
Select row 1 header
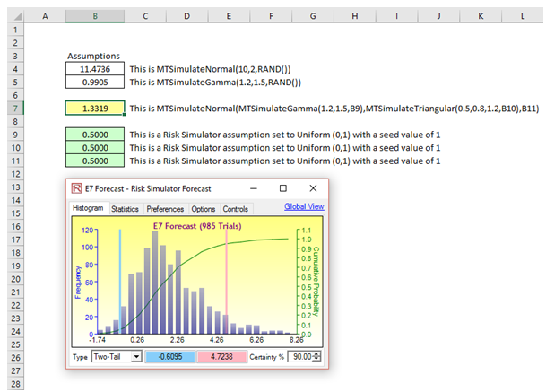pyautogui.click(x=15, y=30)
